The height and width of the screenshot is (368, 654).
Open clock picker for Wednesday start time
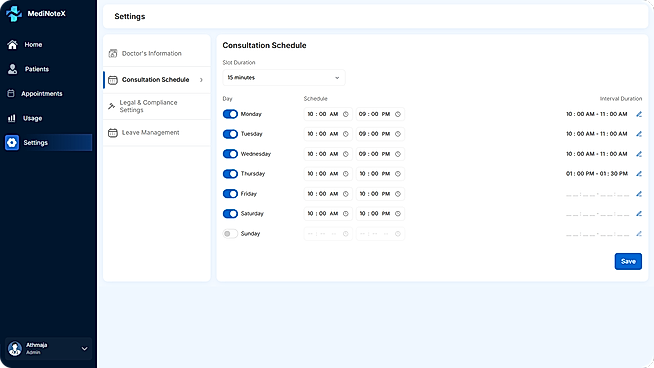(345, 154)
